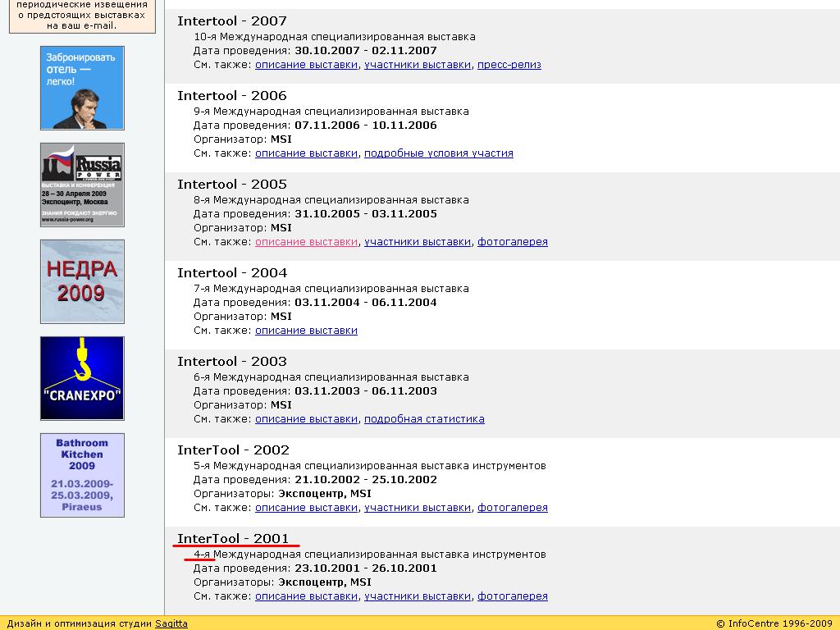Follow the Sagitta studio link in footer

tap(171, 623)
